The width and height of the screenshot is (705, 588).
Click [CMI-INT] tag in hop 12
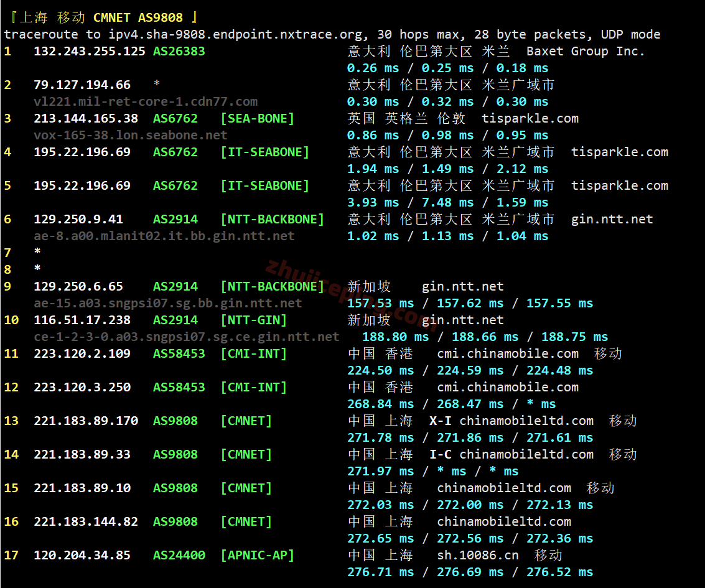254,387
